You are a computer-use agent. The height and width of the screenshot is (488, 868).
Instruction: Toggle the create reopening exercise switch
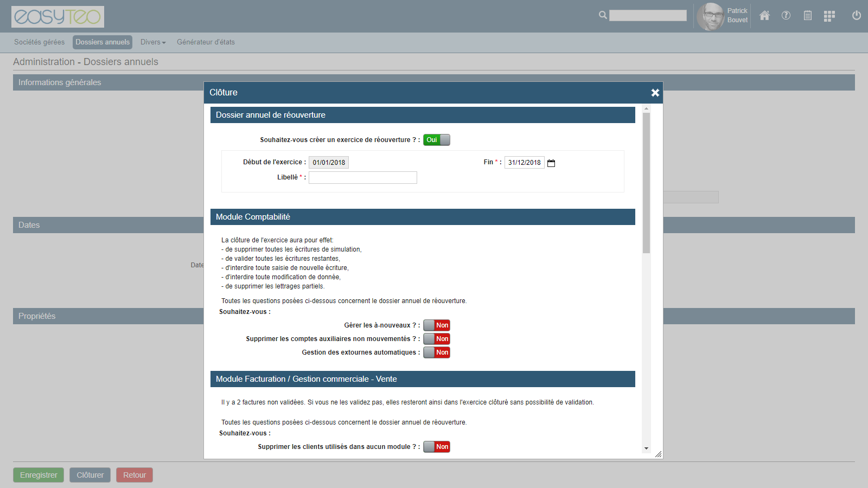437,140
